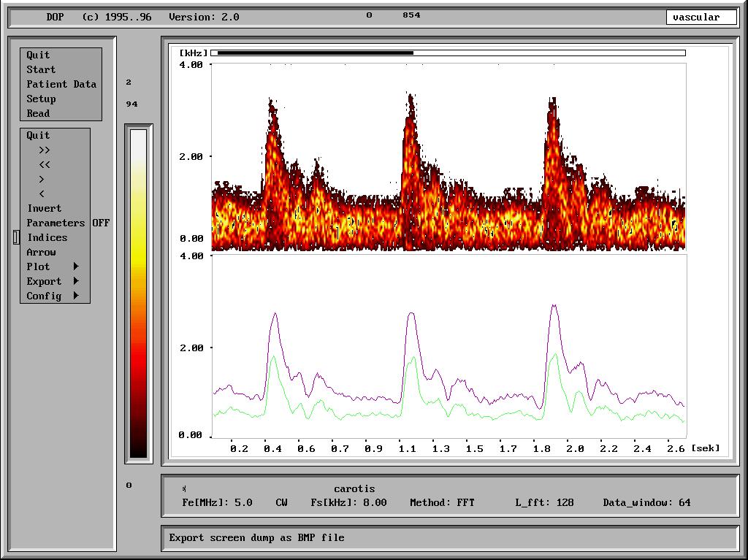Click the 'Fs[kHz]: 8.00' value
This screenshot has width=748, height=560.
coord(348,503)
